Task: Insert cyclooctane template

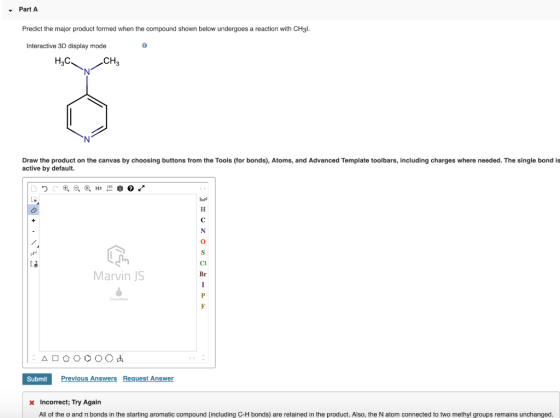Action: (x=109, y=358)
